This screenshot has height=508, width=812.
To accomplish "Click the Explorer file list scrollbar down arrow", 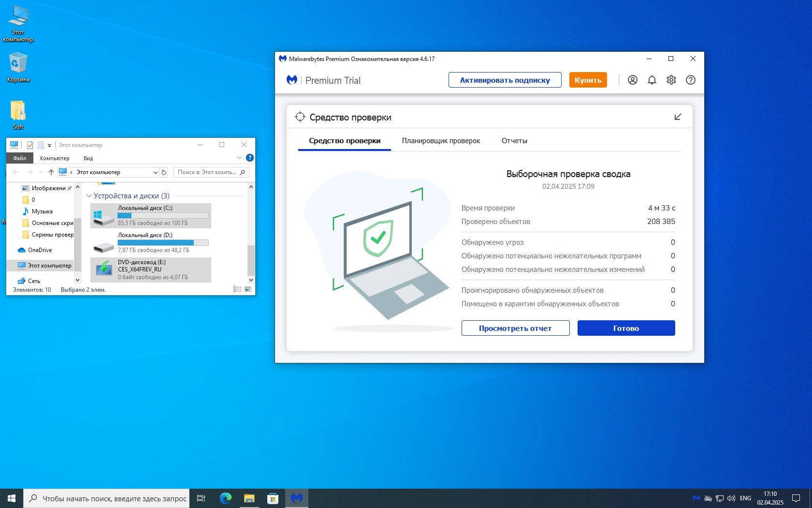I will pos(251,280).
